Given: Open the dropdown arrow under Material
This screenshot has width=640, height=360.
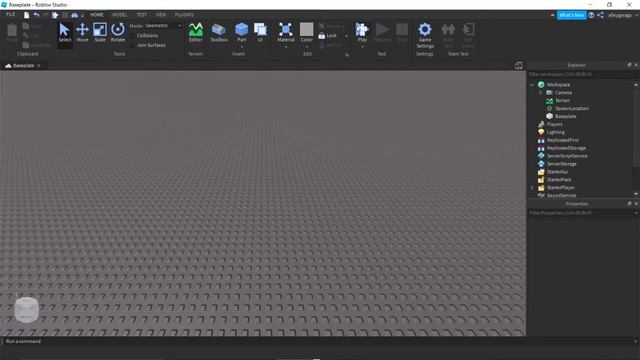Looking at the screenshot, I should pos(286,47).
